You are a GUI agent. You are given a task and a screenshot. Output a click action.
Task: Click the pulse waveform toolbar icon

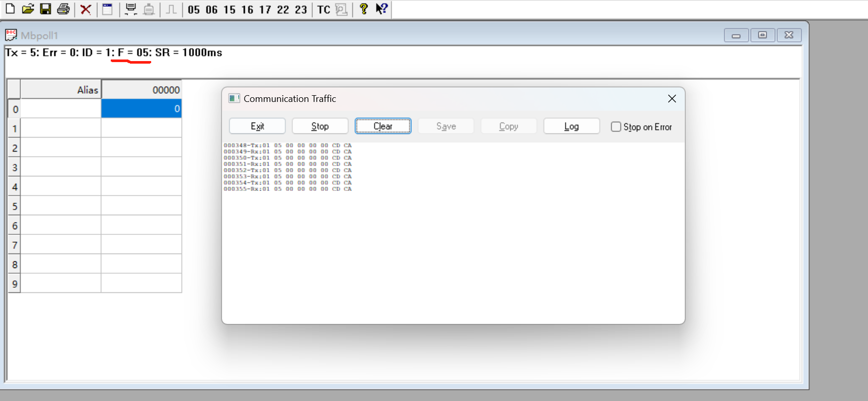point(171,9)
